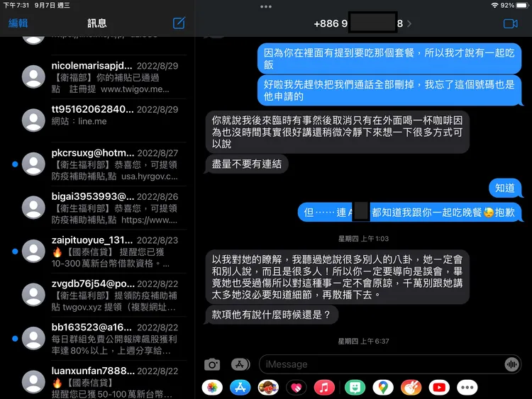Tap the three-dot multitasking menu
Image resolution: width=532 pixels, height=399 pixels.
pos(266,6)
